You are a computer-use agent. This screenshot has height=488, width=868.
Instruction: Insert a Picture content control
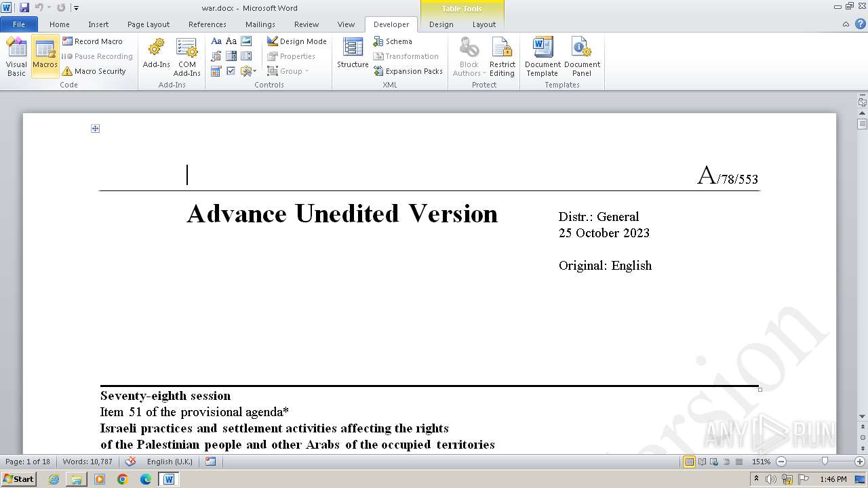coord(246,41)
